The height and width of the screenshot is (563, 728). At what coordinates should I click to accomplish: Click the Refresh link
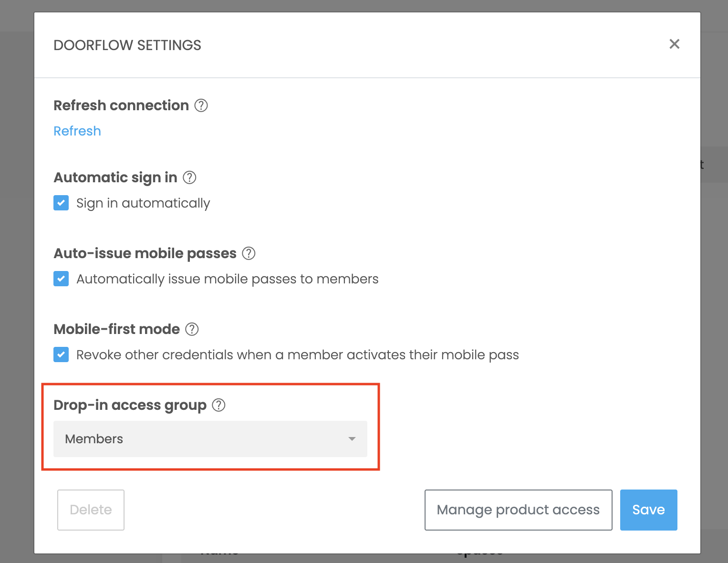77,131
